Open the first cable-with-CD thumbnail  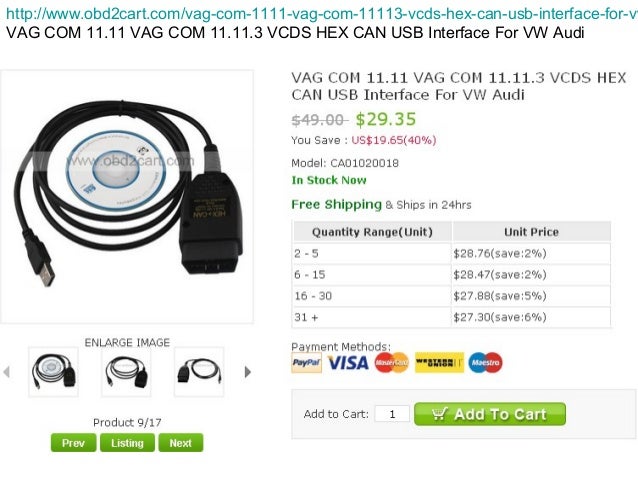[53, 372]
